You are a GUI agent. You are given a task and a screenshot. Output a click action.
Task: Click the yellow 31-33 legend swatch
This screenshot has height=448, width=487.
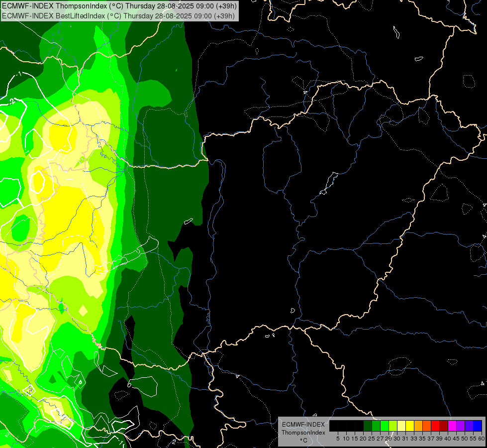pos(410,426)
